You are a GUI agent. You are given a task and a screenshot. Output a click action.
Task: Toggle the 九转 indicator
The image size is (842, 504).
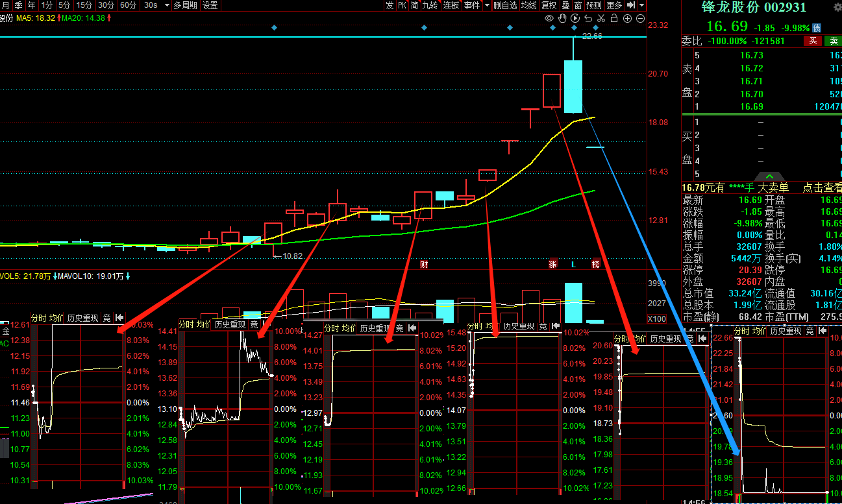click(x=430, y=5)
